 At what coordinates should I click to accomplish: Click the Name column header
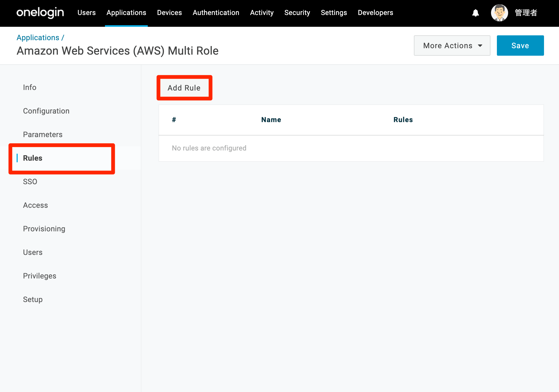coord(271,120)
